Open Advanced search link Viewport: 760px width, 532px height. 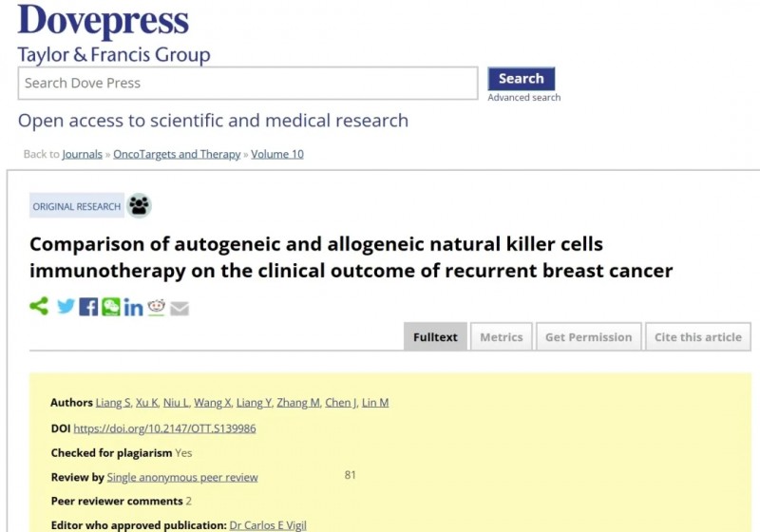524,98
